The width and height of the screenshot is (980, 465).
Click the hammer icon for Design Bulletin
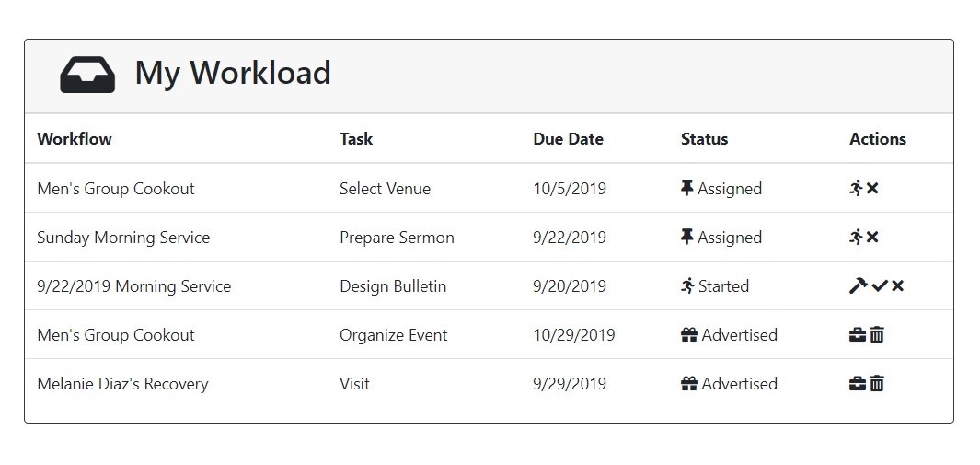coord(858,285)
